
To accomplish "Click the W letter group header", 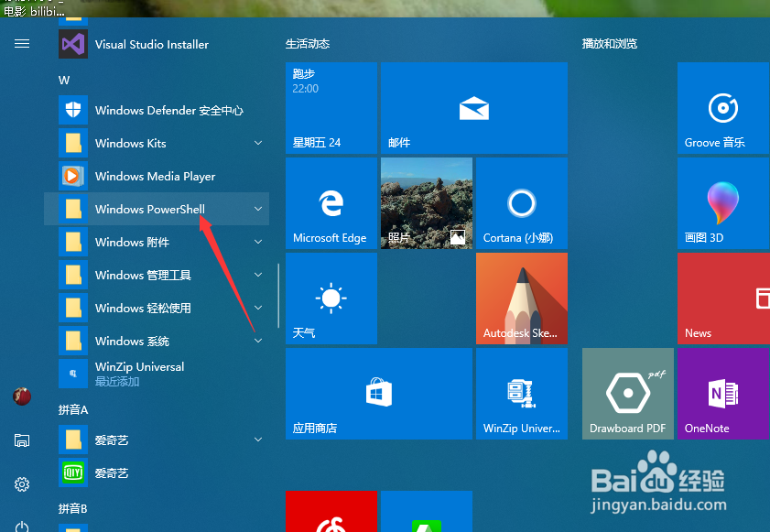I will (64, 80).
